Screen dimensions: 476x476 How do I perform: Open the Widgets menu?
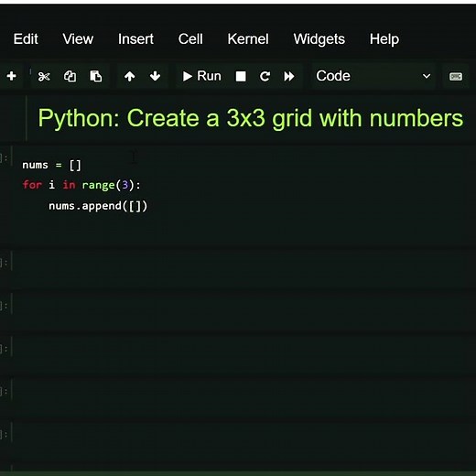(x=319, y=39)
